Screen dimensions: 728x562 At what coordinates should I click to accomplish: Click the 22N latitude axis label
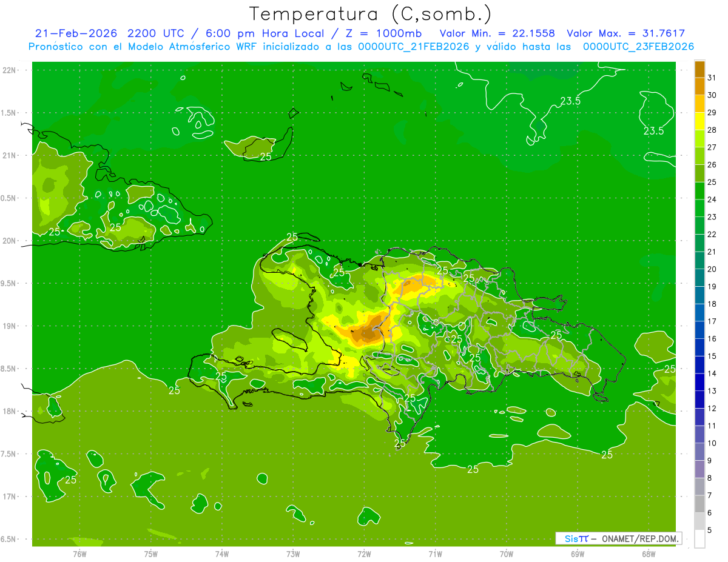point(9,70)
